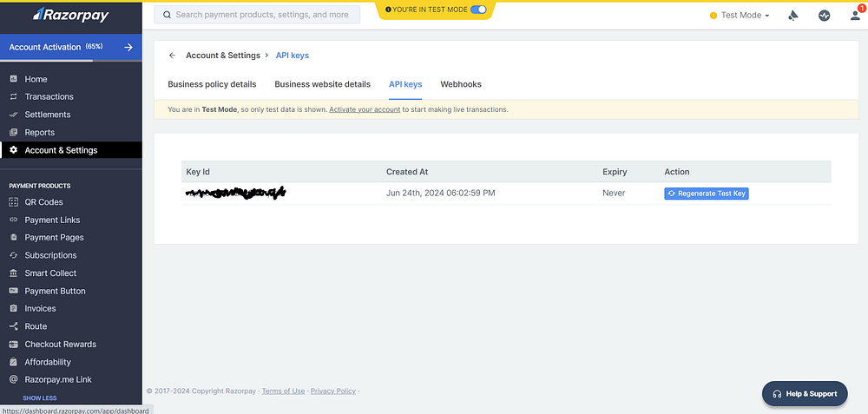Click the Transactions arrows icon
This screenshot has width=868, height=414.
pyautogui.click(x=14, y=97)
